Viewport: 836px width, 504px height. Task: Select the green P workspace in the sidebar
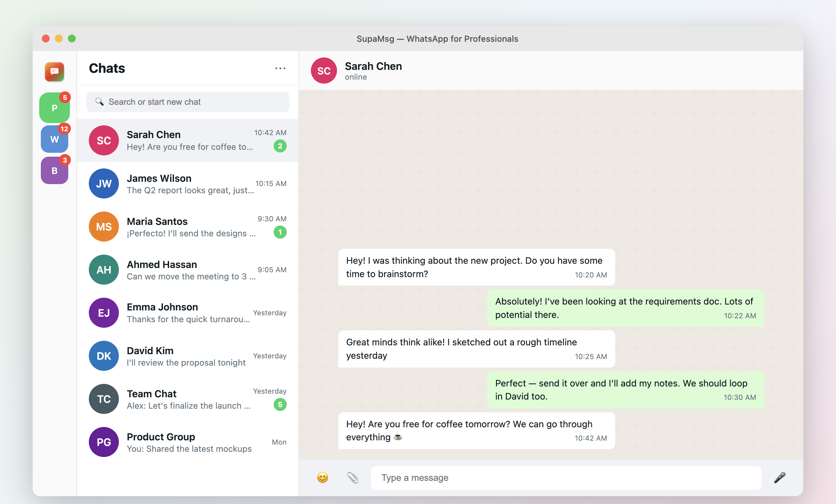pyautogui.click(x=54, y=108)
